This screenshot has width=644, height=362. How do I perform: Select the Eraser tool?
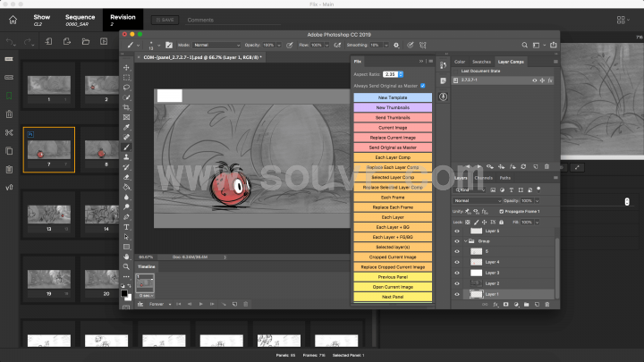pos(126,177)
